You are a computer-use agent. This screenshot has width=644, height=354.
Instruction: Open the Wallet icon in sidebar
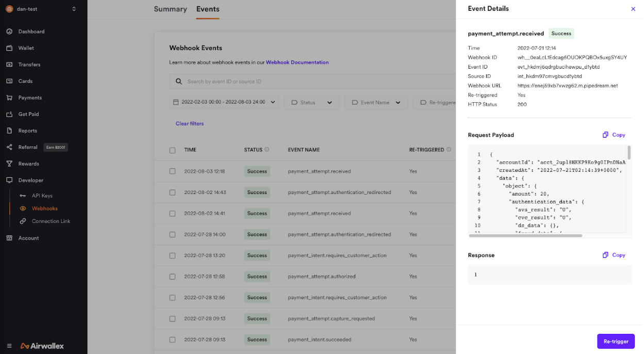9,48
